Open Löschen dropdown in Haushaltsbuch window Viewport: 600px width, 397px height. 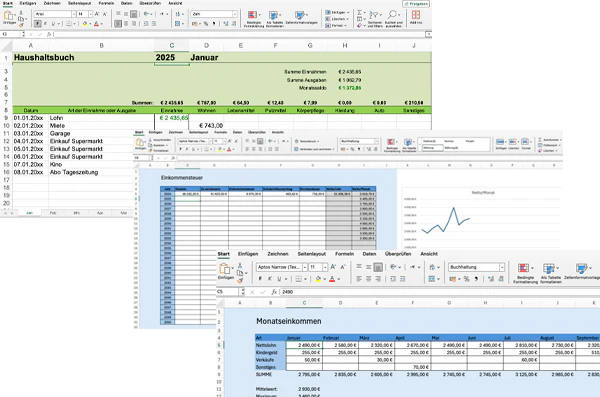pyautogui.click(x=337, y=19)
